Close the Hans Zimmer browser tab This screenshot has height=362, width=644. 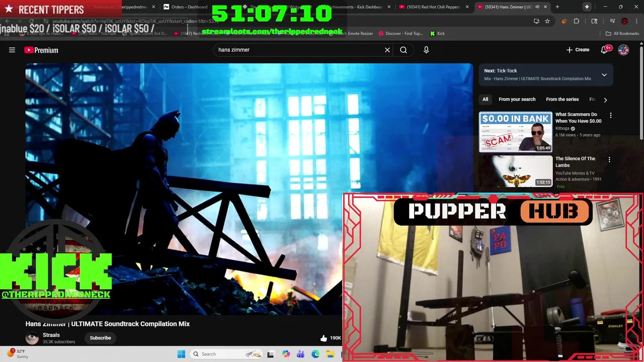[545, 7]
